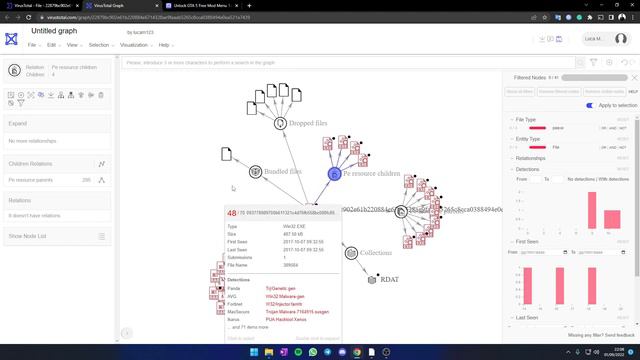Click the File Type red bar
Viewport: 640px width, 360px height.
[x=537, y=128]
